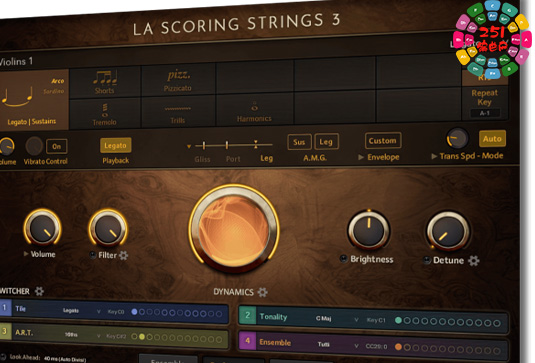Click the lit yellow dot in A.R.T. row
Screen dimensions: 535x363
[x=142, y=337]
